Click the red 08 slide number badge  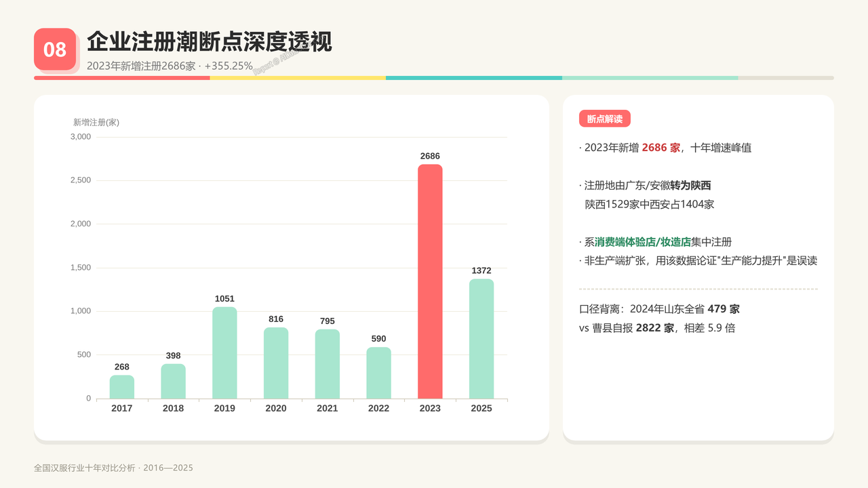(55, 49)
